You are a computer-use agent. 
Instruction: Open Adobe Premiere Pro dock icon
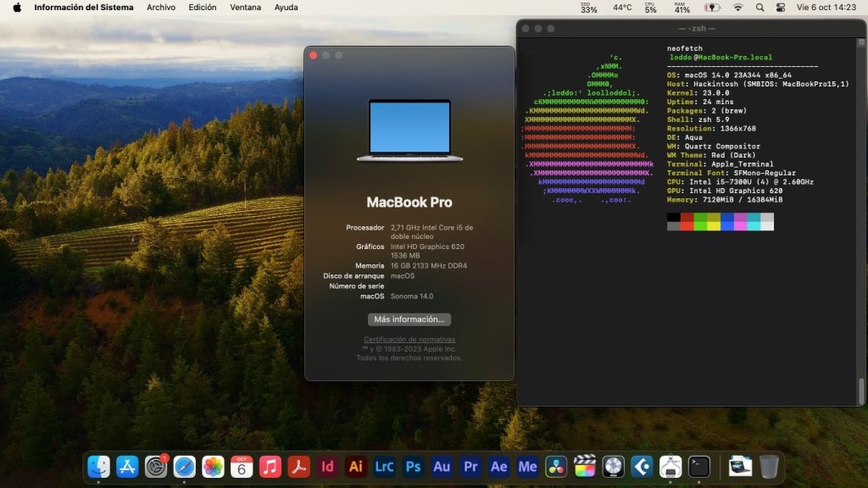click(470, 467)
